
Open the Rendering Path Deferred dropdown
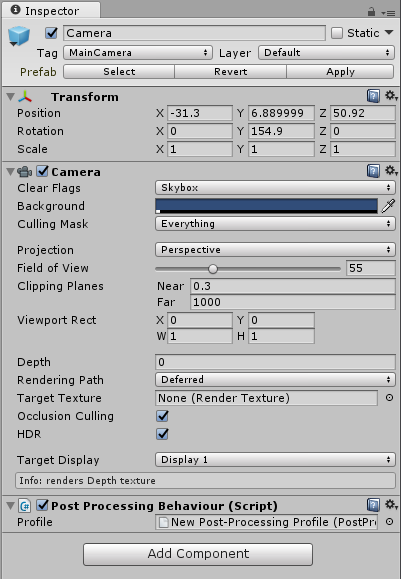pos(275,380)
